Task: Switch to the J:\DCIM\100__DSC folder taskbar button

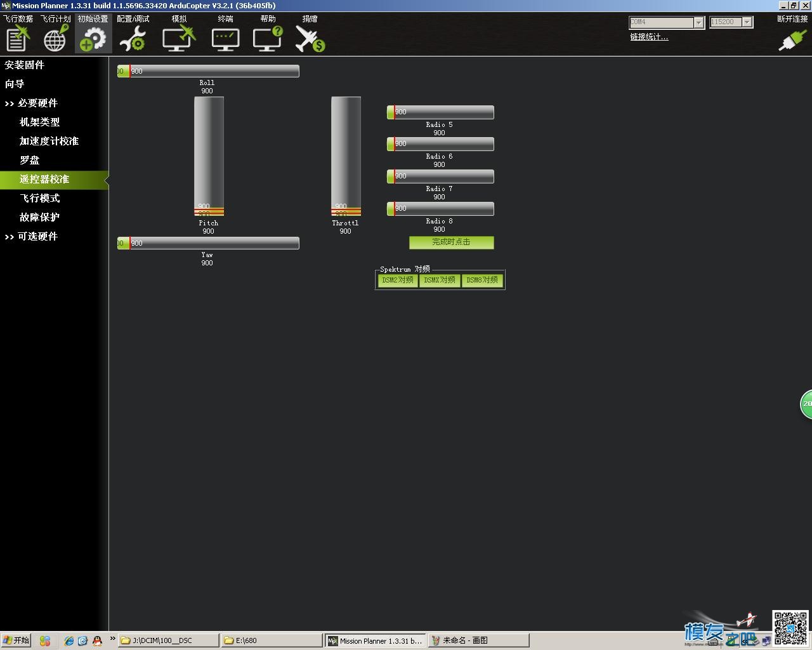Action: pos(169,640)
